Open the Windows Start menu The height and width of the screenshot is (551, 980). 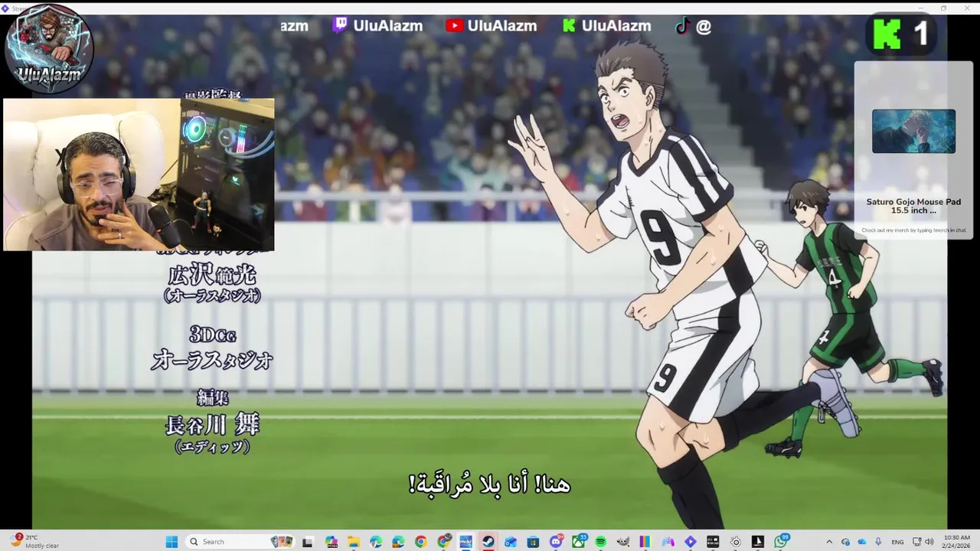click(x=171, y=542)
